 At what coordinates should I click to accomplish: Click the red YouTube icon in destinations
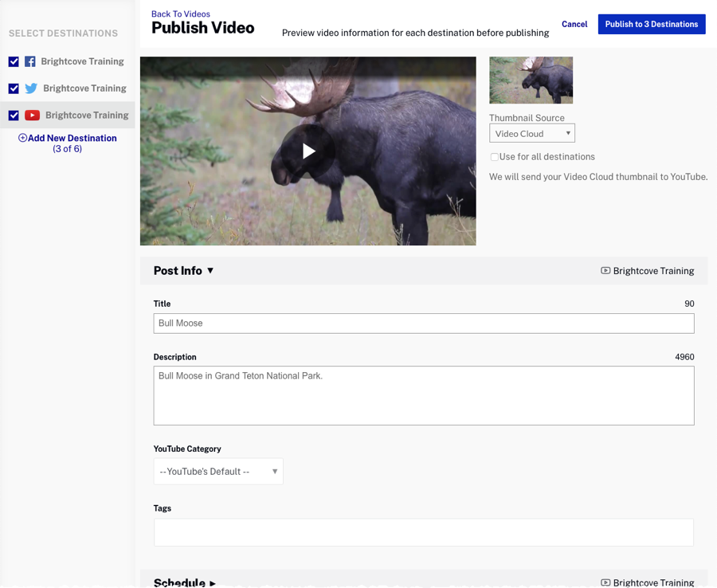[x=32, y=116]
